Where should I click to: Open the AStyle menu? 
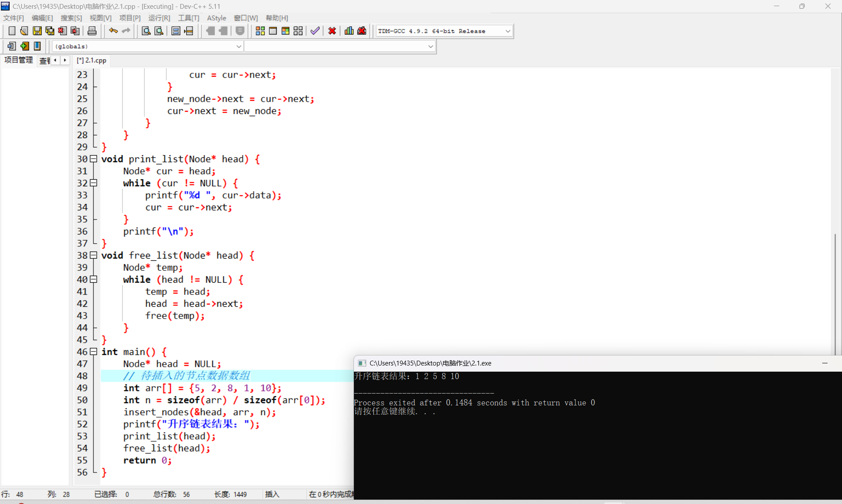click(x=216, y=18)
